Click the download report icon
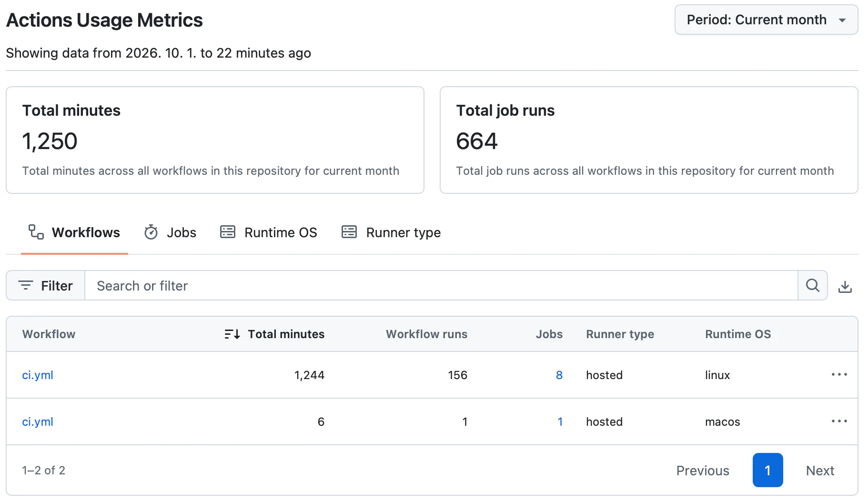Viewport: 868px width, 501px height. [x=845, y=286]
